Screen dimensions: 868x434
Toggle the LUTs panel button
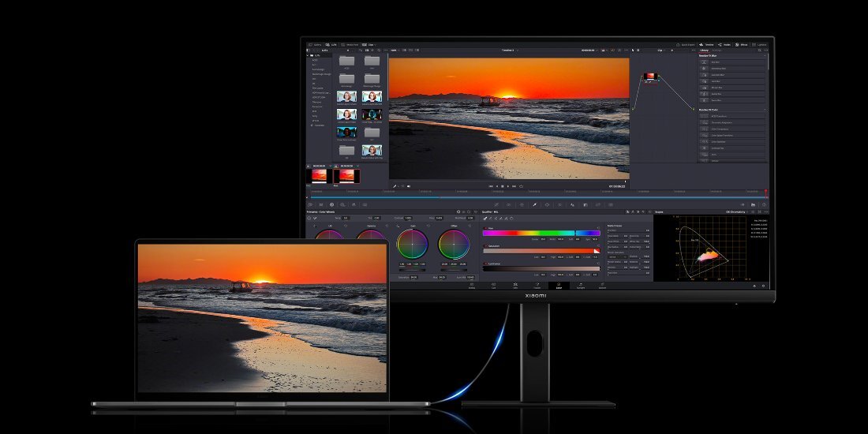click(x=331, y=44)
